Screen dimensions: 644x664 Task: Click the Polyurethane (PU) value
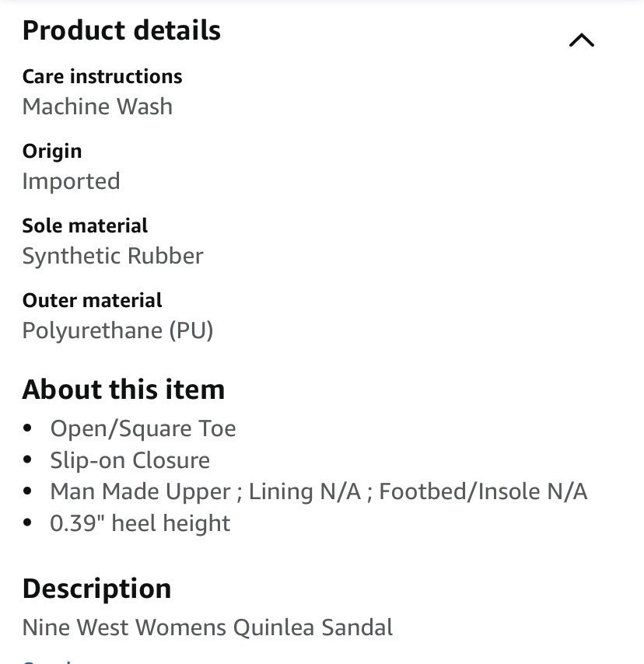(x=117, y=330)
